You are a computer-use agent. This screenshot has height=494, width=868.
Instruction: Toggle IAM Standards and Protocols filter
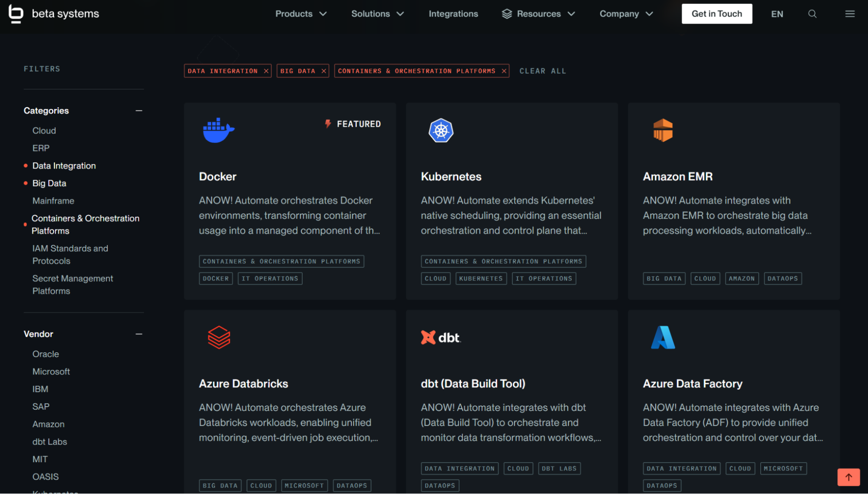click(x=70, y=255)
